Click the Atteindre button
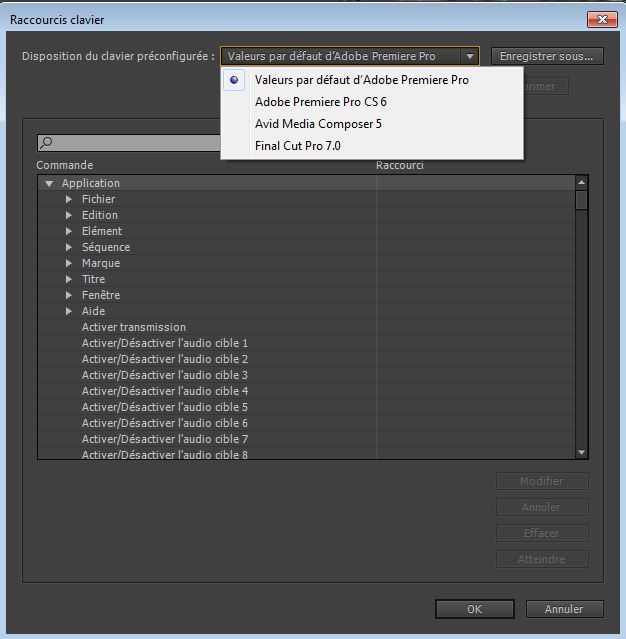626x639 pixels. coord(542,559)
